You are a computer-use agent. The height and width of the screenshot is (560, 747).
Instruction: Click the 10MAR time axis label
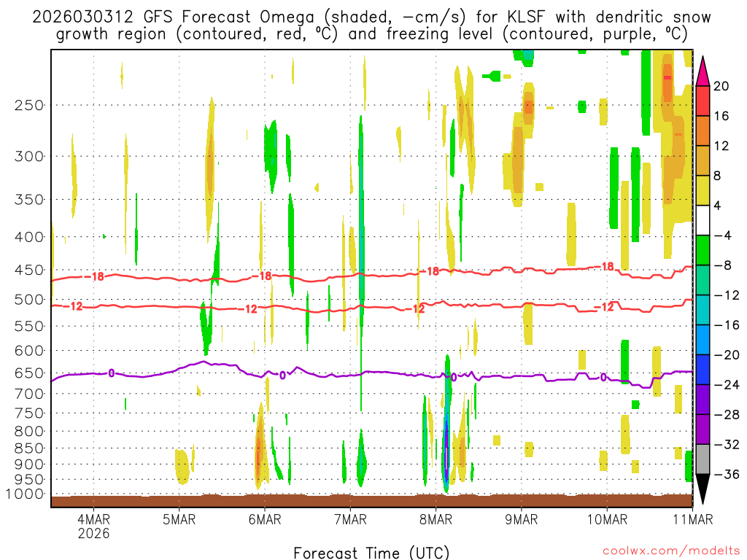point(608,519)
